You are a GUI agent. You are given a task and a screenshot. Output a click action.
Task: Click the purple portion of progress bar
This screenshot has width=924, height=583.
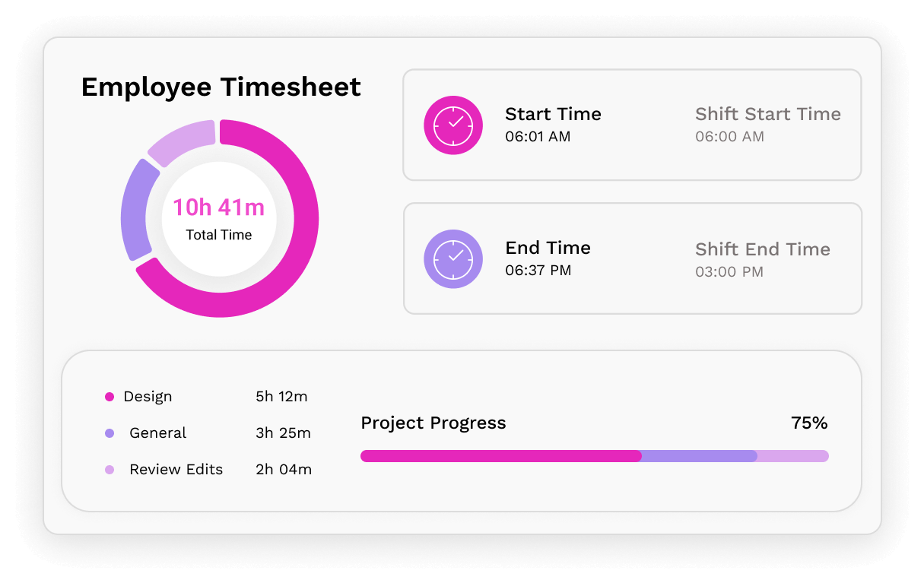click(x=699, y=456)
